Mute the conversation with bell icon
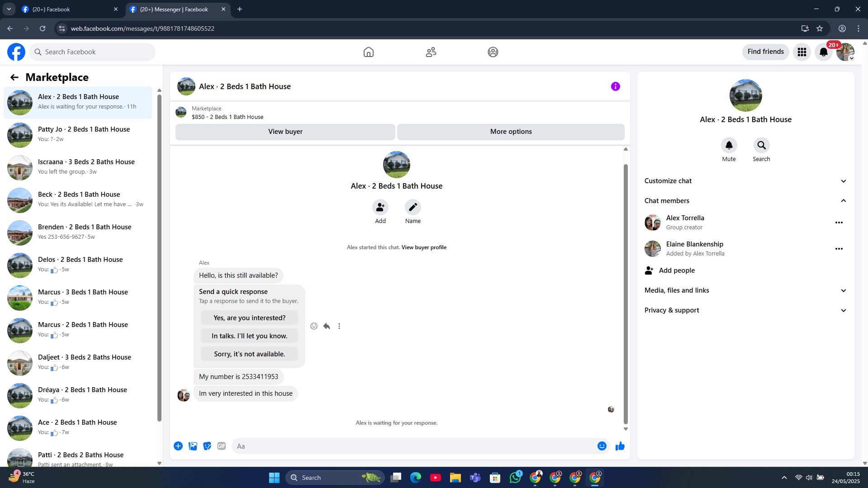This screenshot has height=488, width=868. (x=729, y=145)
